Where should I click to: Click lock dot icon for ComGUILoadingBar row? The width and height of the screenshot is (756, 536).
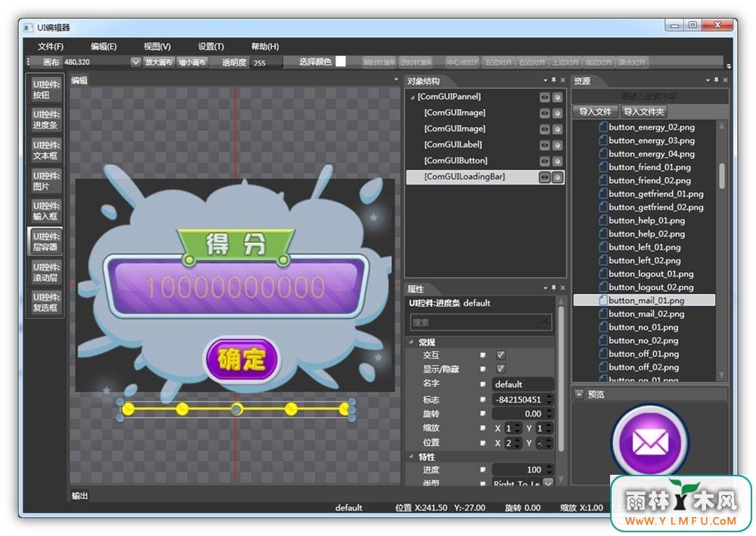(x=557, y=177)
